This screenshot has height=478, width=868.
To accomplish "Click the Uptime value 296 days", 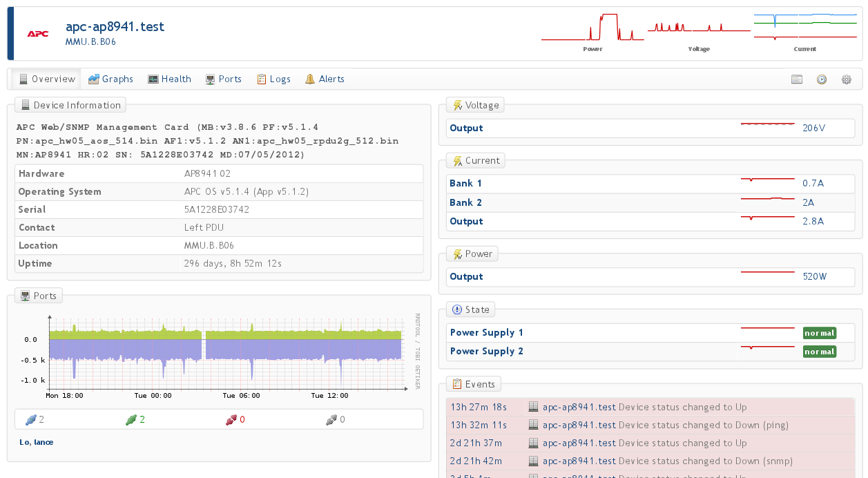I will [233, 263].
